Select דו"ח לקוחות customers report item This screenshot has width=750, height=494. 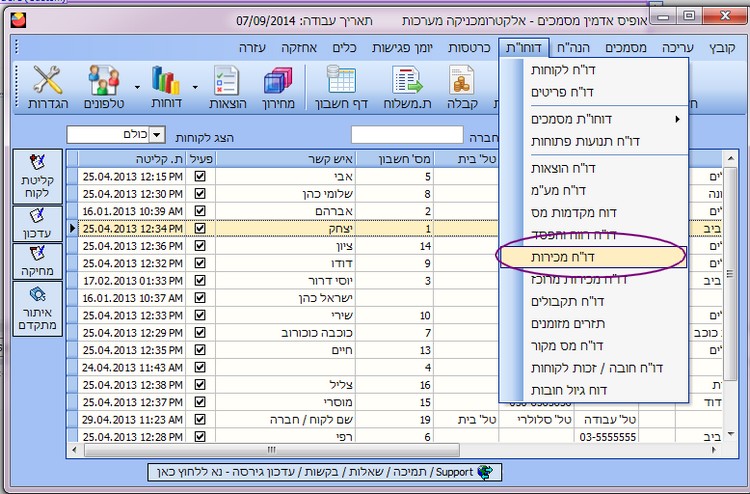(593, 70)
